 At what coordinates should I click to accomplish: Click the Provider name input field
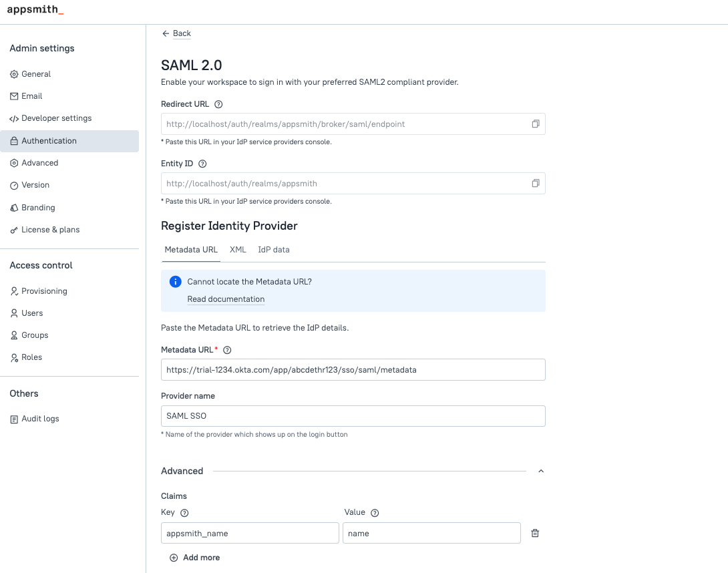353,415
